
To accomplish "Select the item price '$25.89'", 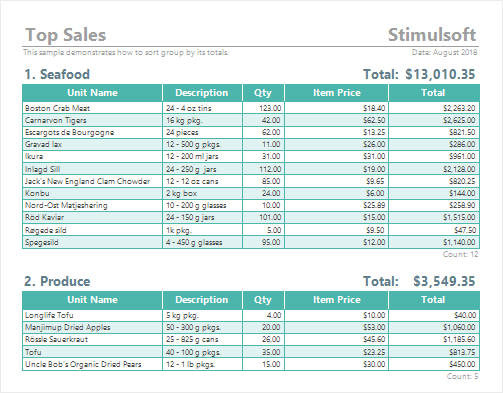I will click(x=337, y=205).
